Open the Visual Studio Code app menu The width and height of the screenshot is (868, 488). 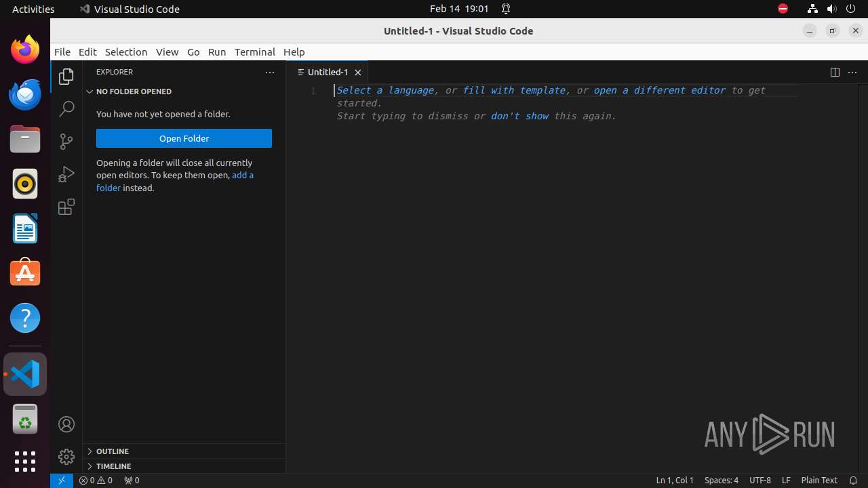[x=130, y=9]
